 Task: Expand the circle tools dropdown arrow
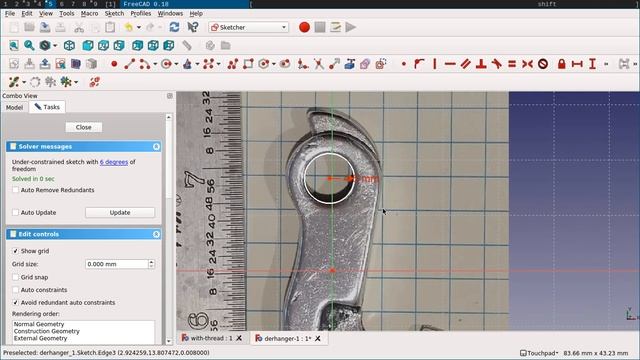[x=176, y=64]
